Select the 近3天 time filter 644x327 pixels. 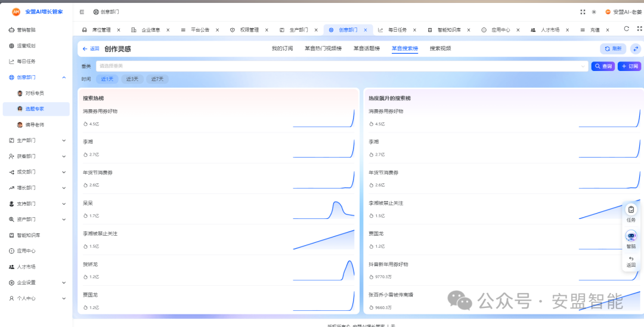[x=132, y=79]
